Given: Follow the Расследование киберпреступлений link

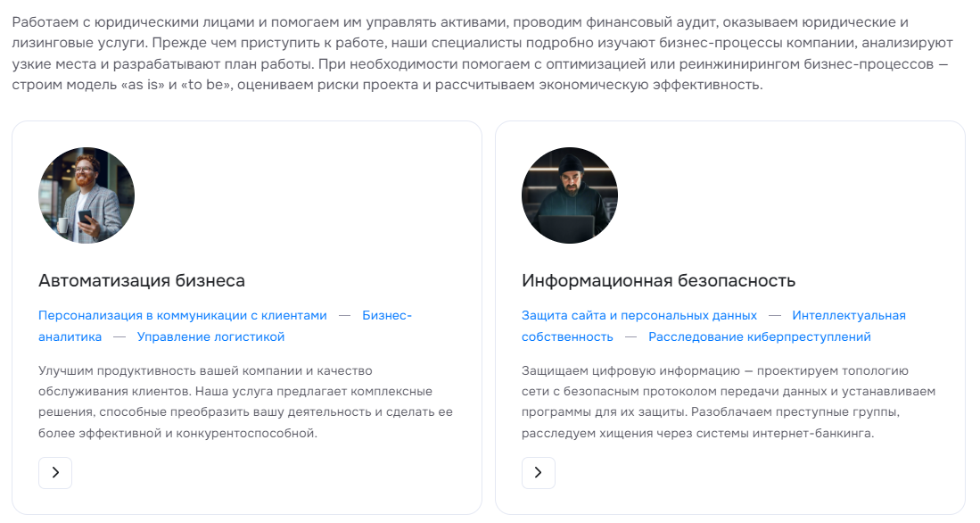Looking at the screenshot, I should pos(760,336).
